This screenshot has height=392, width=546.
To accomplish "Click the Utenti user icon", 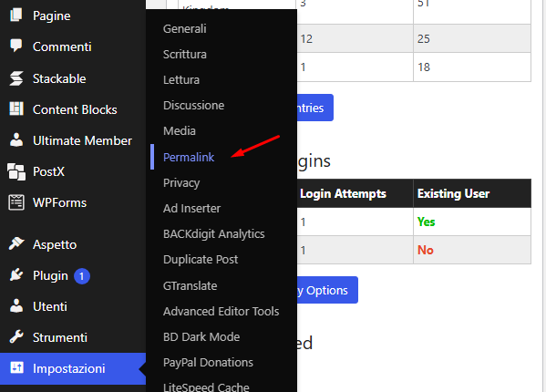I will 16,305.
